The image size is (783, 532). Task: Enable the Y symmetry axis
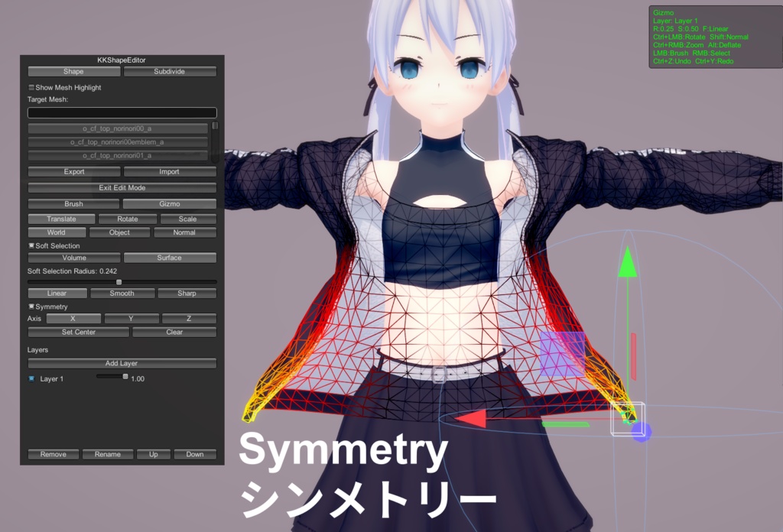point(131,318)
